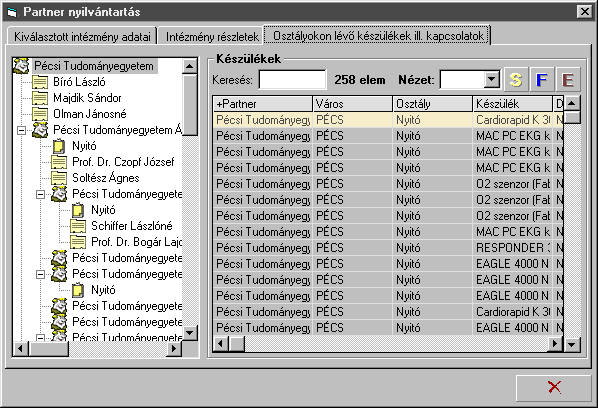This screenshot has height=408, width=598.
Task: Click the red X close button at bottom
Action: tap(554, 387)
